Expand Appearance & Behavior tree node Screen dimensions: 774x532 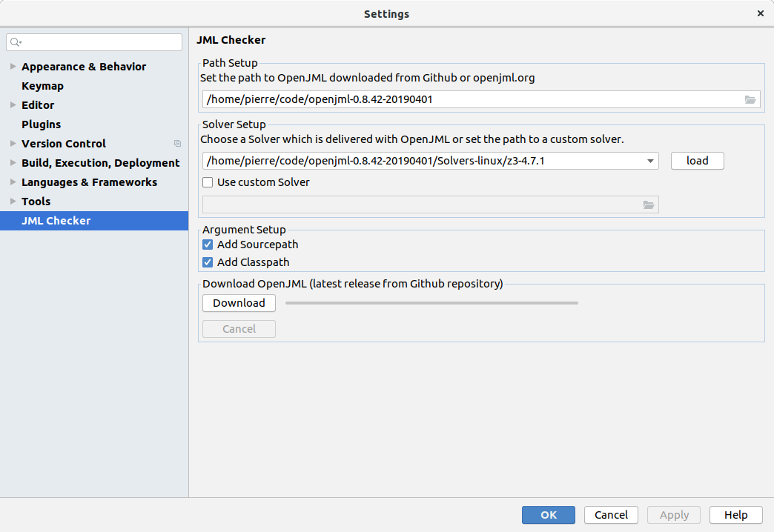tap(13, 67)
